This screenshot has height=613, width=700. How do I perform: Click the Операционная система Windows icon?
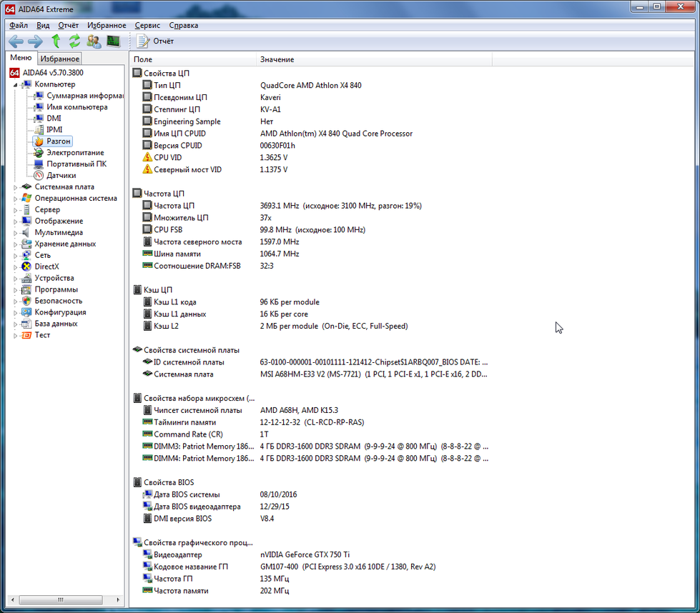(26, 198)
